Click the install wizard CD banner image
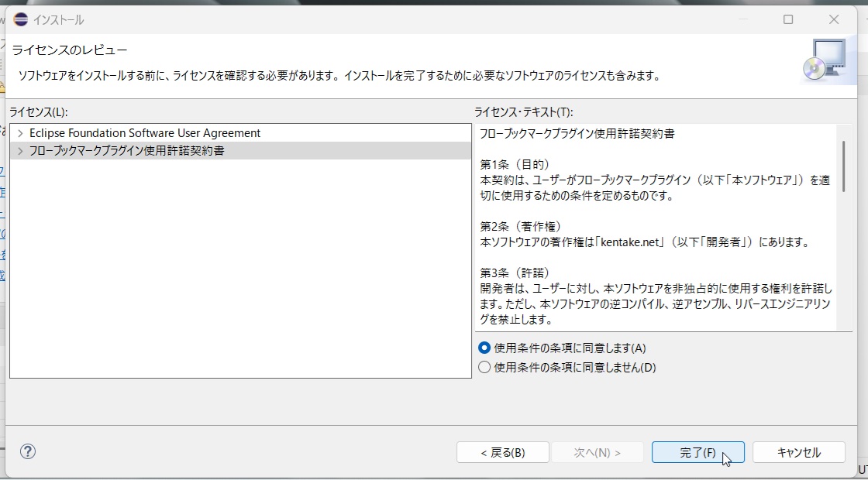The height and width of the screenshot is (480, 868). pos(823,61)
